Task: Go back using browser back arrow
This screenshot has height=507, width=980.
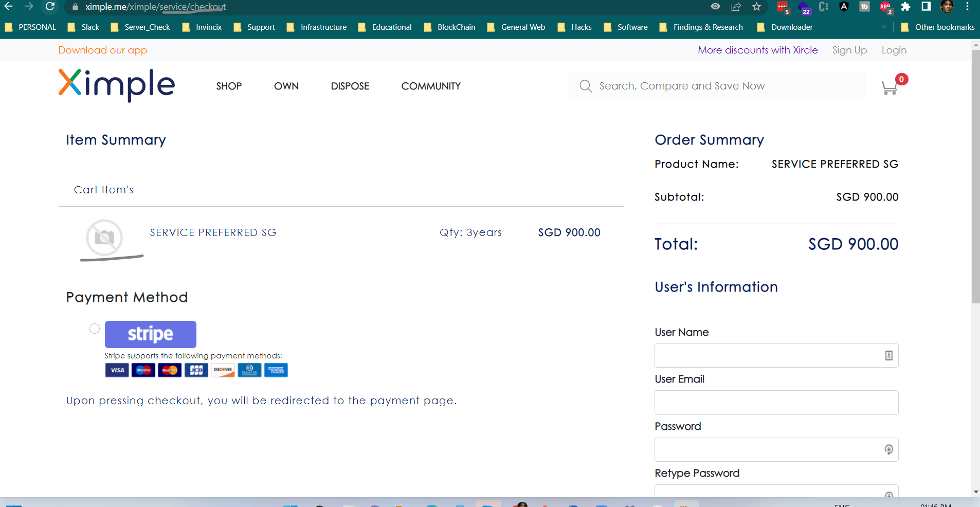Action: coord(9,7)
